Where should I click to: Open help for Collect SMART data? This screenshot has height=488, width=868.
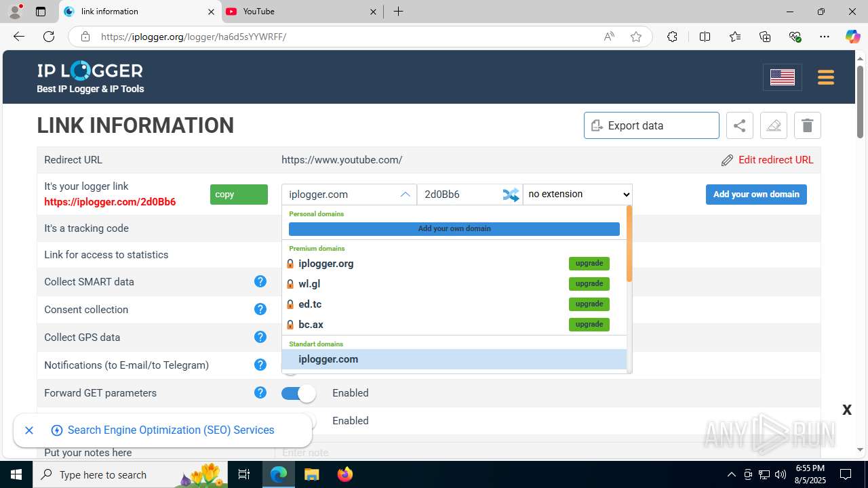point(260,281)
